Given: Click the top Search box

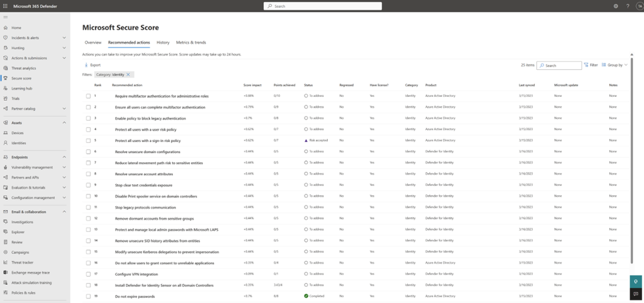Looking at the screenshot, I should coord(323,6).
